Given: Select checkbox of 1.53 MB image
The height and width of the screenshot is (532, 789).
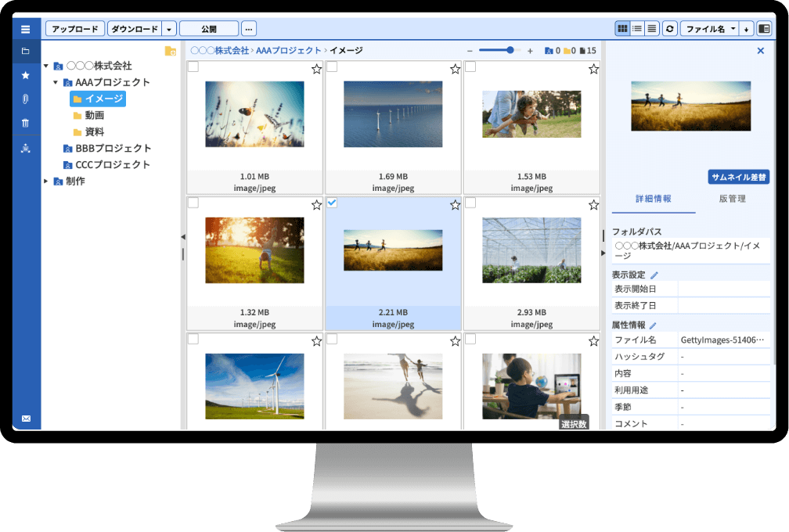Looking at the screenshot, I should coord(470,66).
